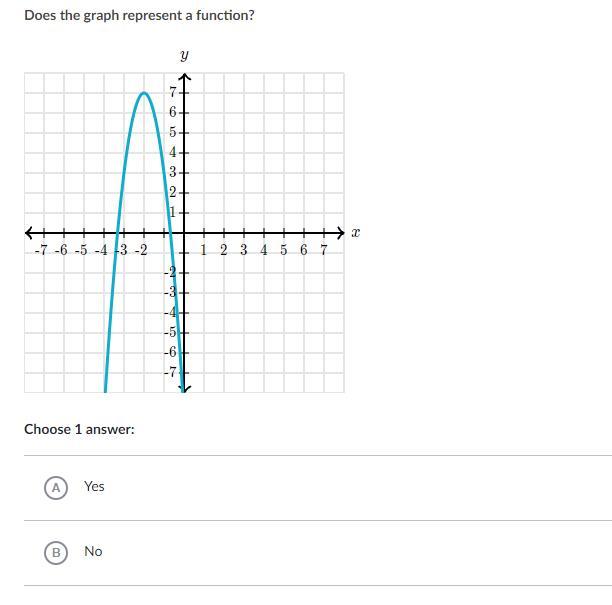Screen dimensions: 612x605
Task: Click the -7 label on the x-axis
Action: 41,250
